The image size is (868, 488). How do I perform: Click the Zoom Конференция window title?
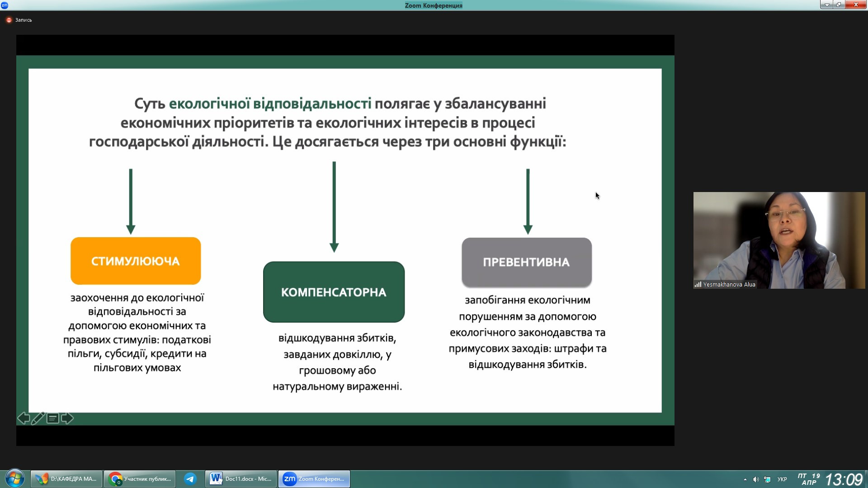(434, 5)
